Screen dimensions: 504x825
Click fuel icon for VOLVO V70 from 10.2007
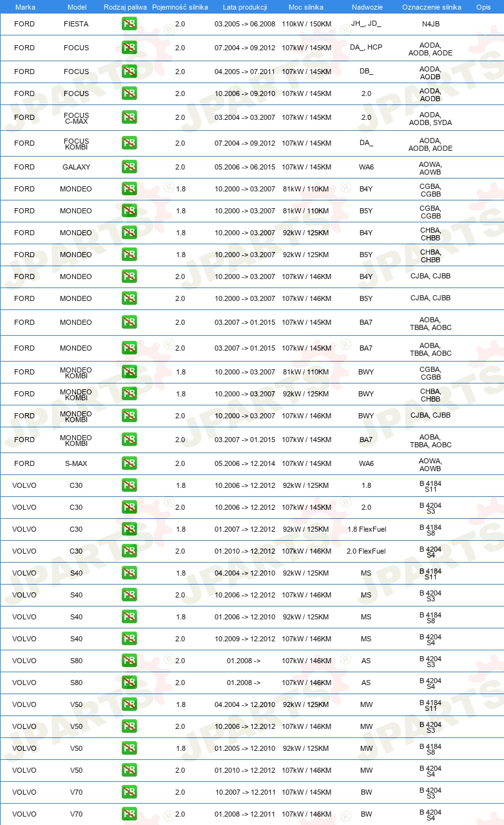pyautogui.click(x=129, y=792)
